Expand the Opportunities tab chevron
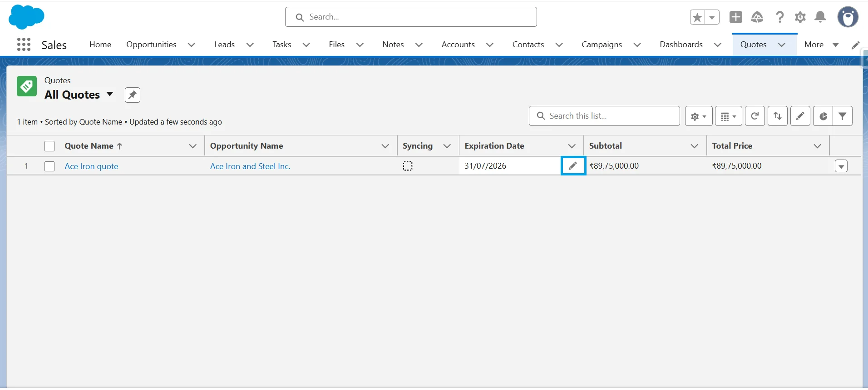The height and width of the screenshot is (390, 868). 192,45
